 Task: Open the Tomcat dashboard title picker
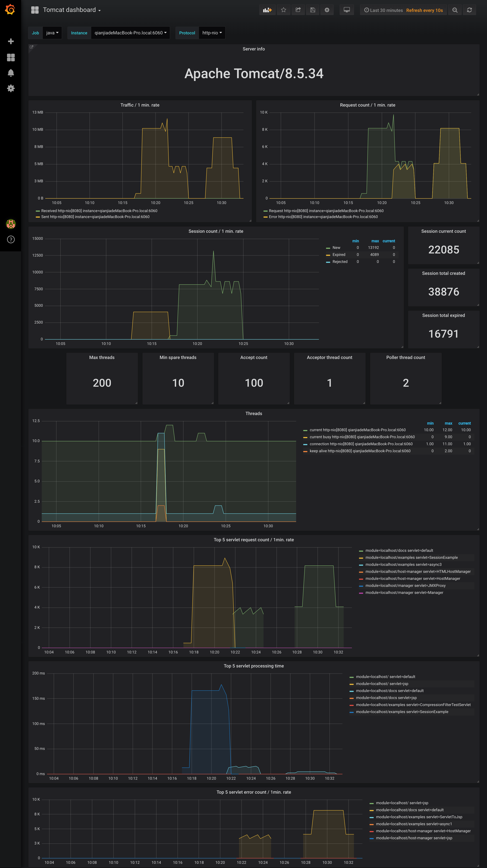[69, 10]
